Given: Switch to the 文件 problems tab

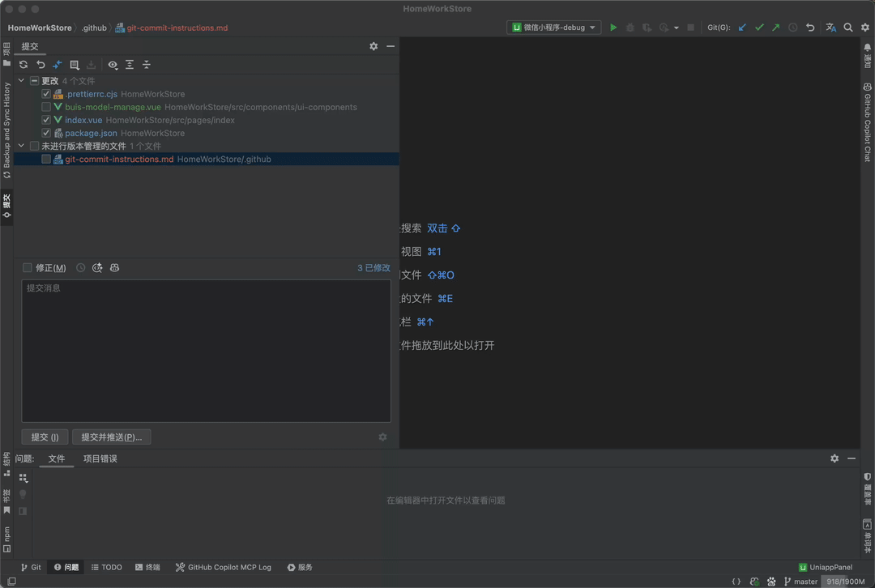Looking at the screenshot, I should coord(57,458).
